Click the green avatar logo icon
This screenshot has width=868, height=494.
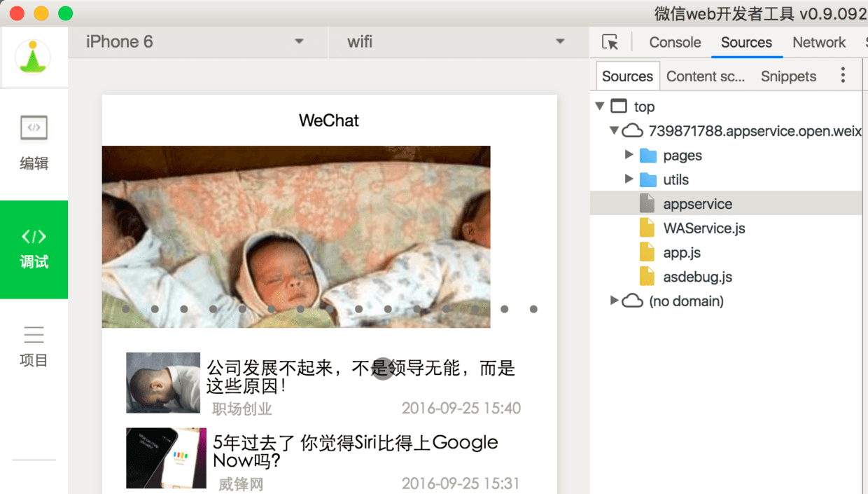coord(33,57)
